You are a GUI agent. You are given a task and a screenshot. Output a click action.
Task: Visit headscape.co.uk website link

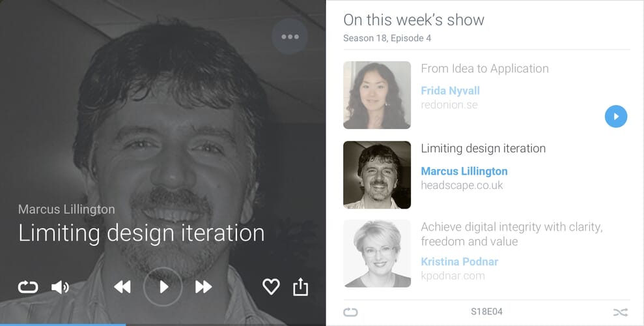(x=462, y=185)
